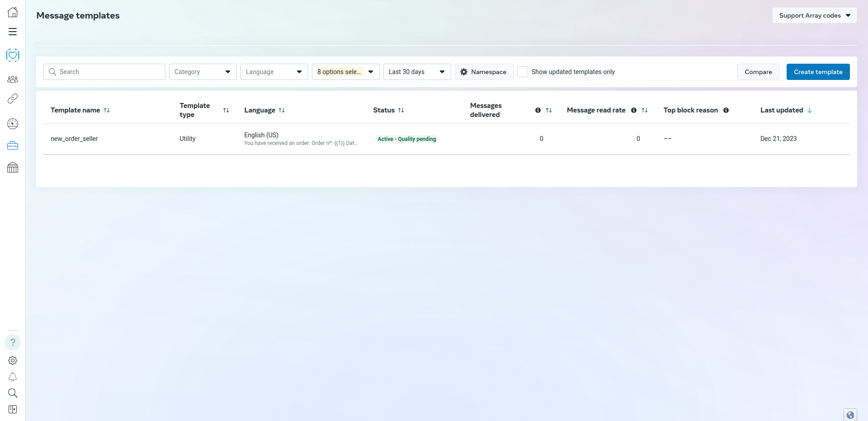Show Top block reason info icon
This screenshot has height=421, width=868.
click(726, 110)
